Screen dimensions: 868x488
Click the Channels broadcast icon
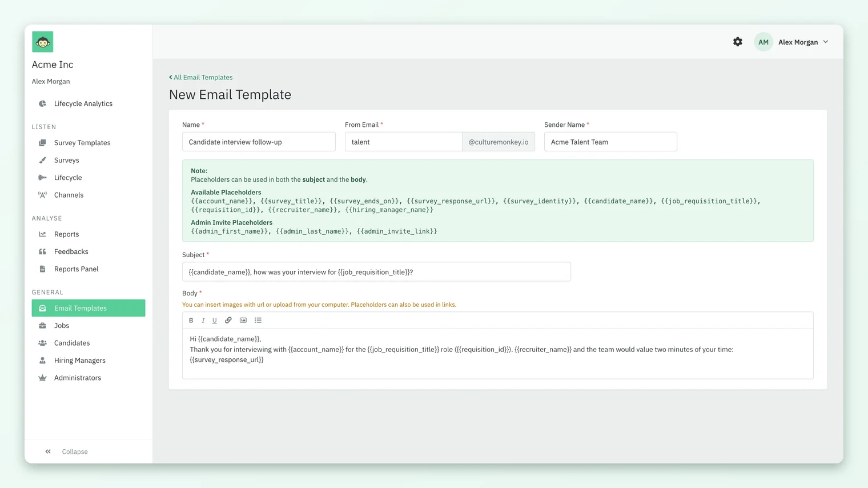(42, 195)
